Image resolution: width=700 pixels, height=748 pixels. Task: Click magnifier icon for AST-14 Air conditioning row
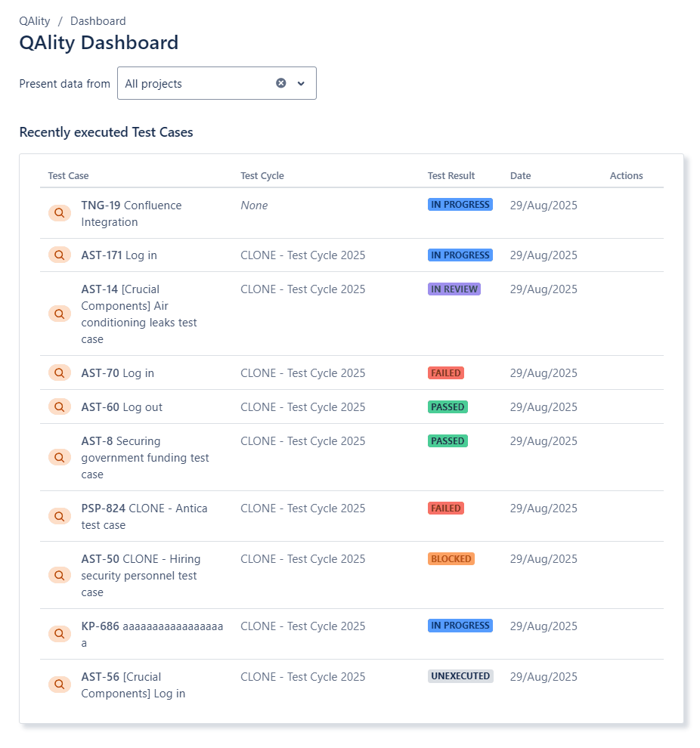(60, 314)
